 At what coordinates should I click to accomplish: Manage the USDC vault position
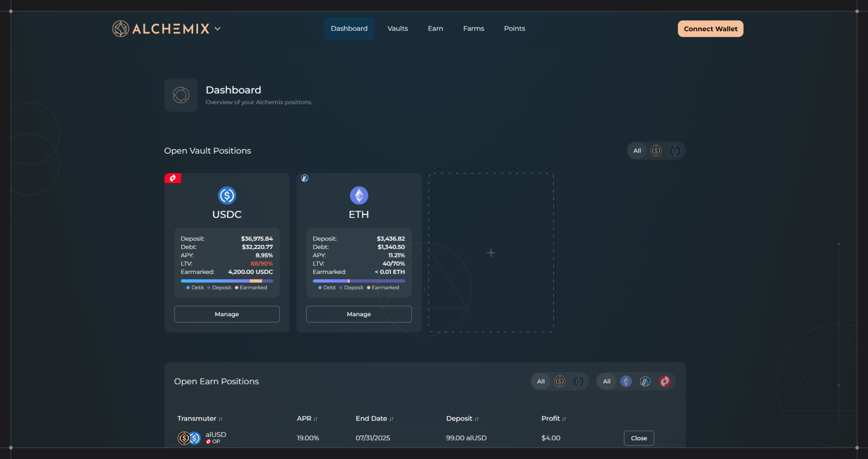(x=227, y=314)
